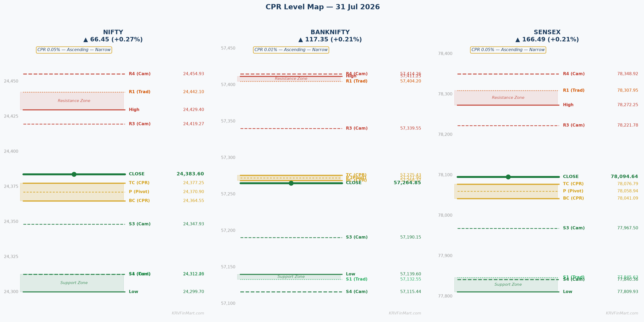Click the value 57,115.44
This screenshot has width=644, height=322.
click(410, 292)
